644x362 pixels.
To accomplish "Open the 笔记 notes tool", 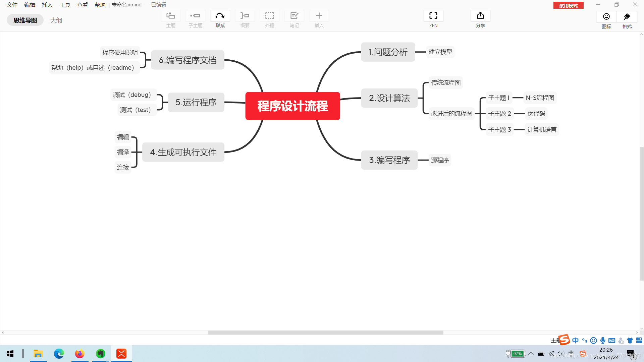I will point(294,16).
